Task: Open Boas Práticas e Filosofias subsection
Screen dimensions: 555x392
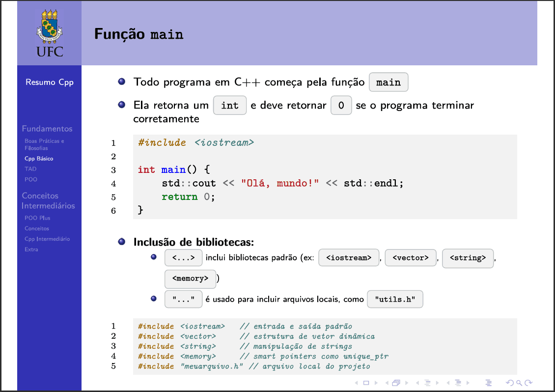Action: tap(44, 144)
